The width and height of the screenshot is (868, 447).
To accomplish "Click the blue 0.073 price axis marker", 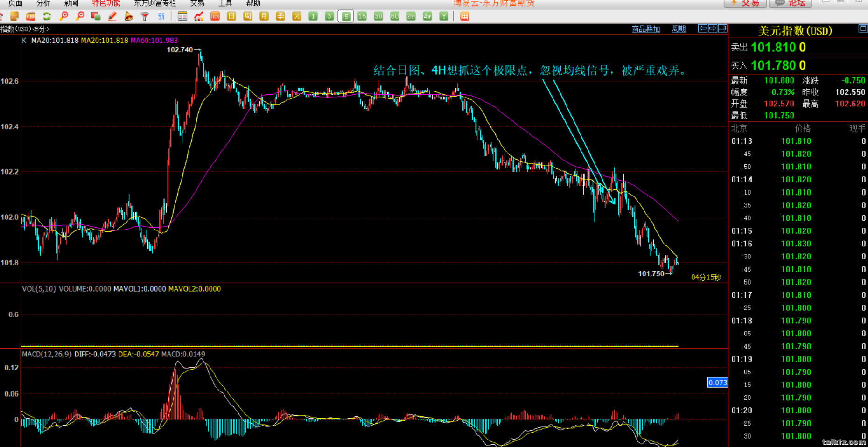I will tap(718, 383).
